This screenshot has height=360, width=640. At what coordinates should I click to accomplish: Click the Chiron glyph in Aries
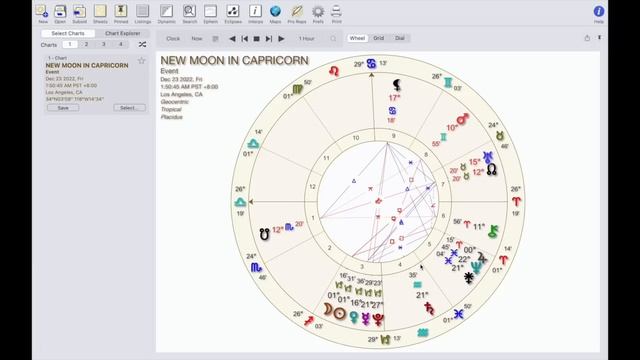493,231
